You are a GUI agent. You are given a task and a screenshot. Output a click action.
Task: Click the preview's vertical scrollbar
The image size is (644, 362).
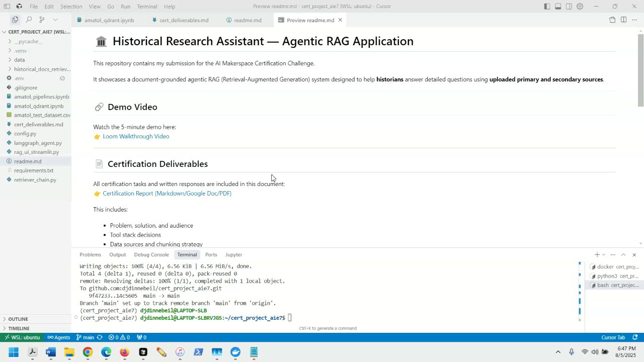[x=640, y=70]
